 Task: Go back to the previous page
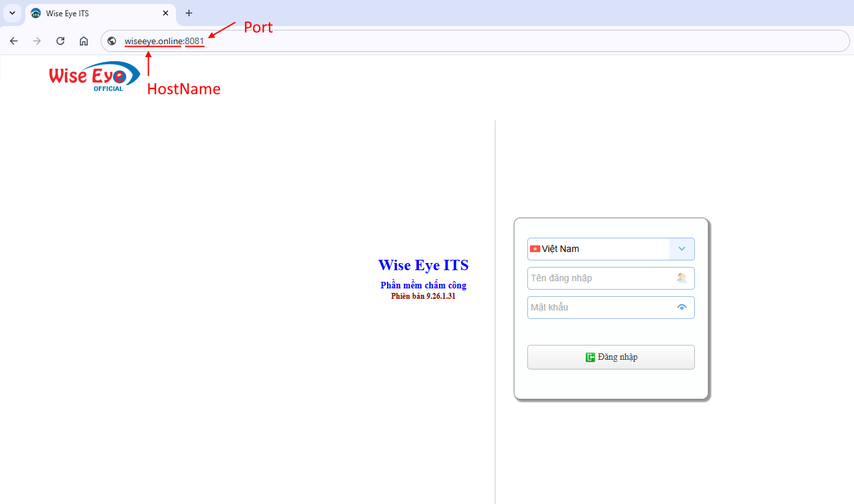(14, 41)
